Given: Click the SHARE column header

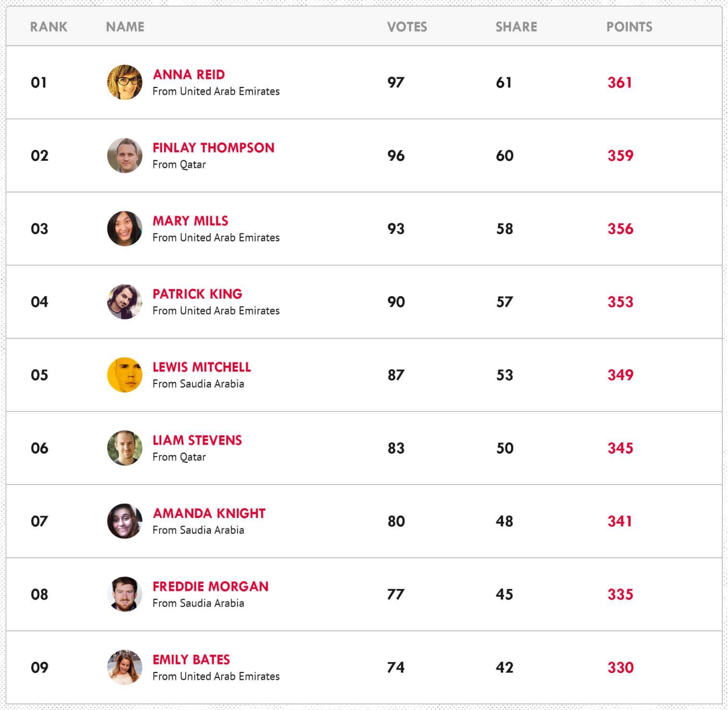Looking at the screenshot, I should [x=516, y=27].
